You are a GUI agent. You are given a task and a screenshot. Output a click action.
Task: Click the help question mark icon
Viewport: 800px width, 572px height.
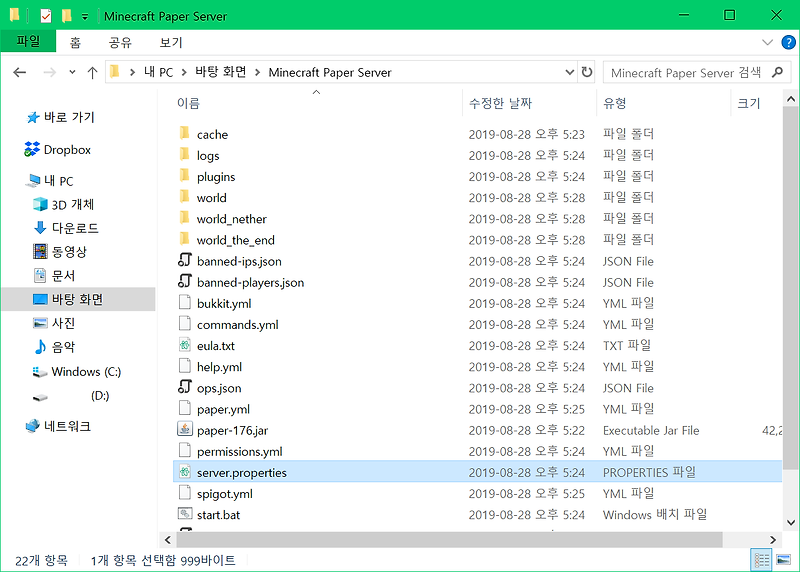pyautogui.click(x=788, y=42)
